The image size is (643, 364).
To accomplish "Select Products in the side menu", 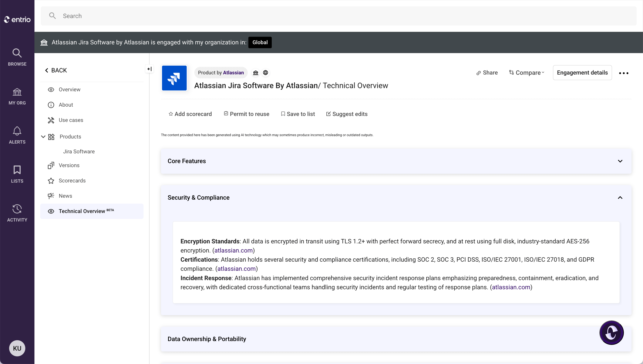I will (x=70, y=137).
